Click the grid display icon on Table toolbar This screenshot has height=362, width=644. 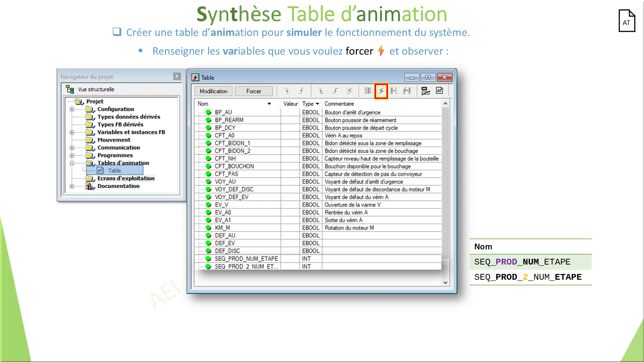tap(368, 91)
